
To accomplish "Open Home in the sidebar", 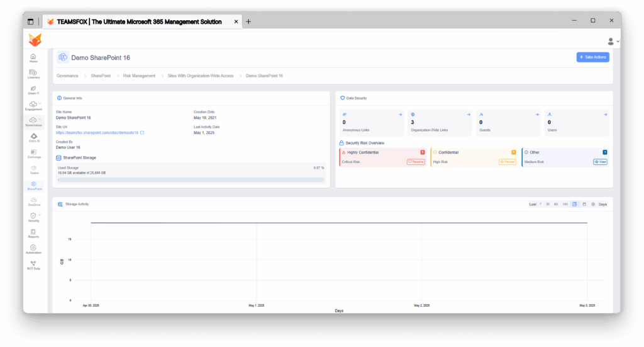I will pos(33,58).
